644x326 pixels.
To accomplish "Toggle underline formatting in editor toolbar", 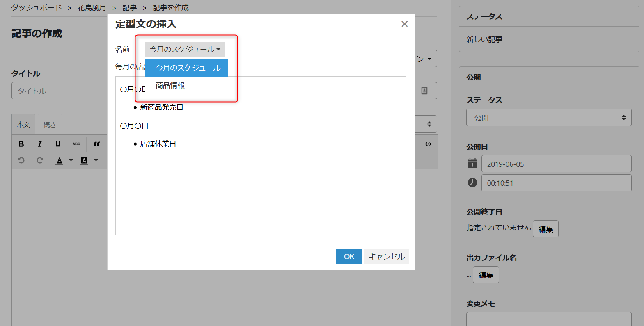I will point(58,144).
